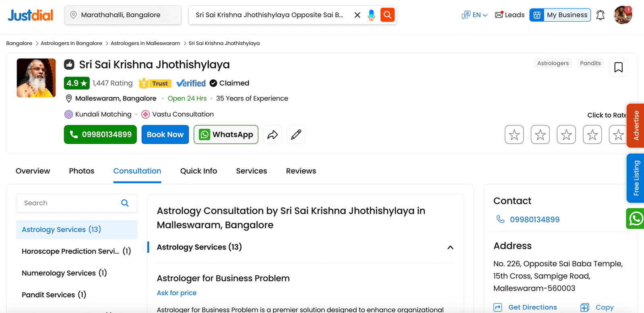Click the Verified badge
The height and width of the screenshot is (313, 644).
click(191, 83)
